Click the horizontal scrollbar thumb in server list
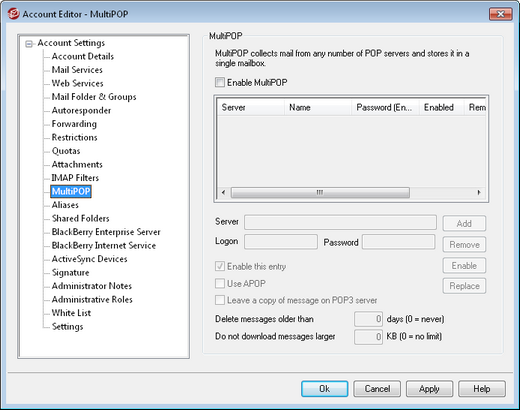 point(320,192)
